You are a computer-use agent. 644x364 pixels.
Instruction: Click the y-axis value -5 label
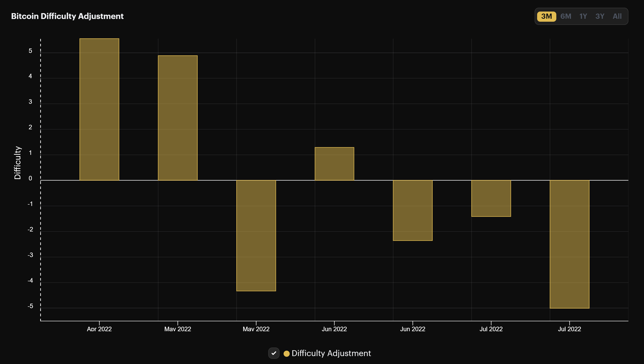tap(30, 306)
